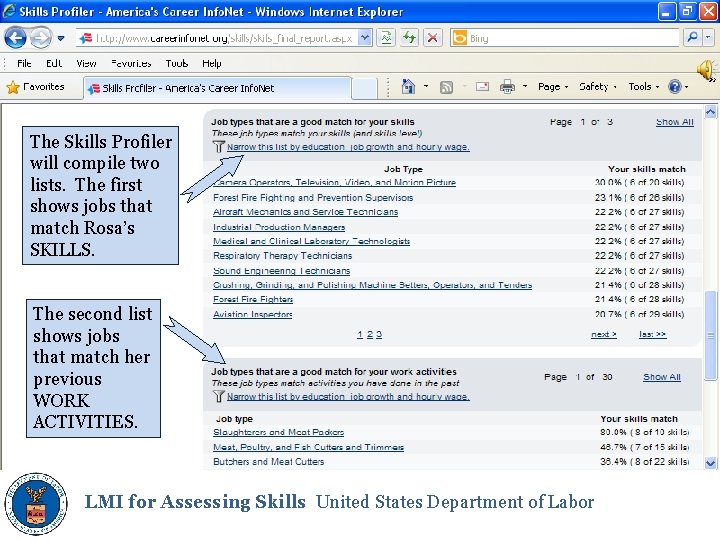Go back using the browser Back arrow

(x=15, y=38)
